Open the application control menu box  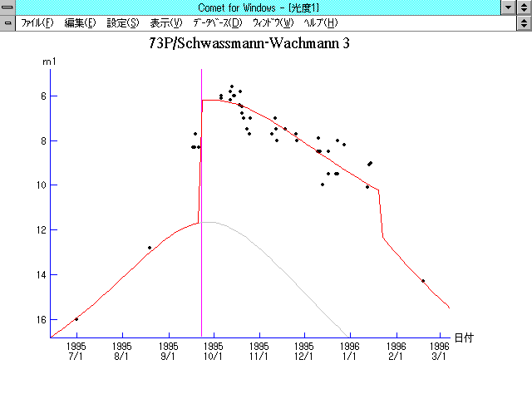pos(7,7)
